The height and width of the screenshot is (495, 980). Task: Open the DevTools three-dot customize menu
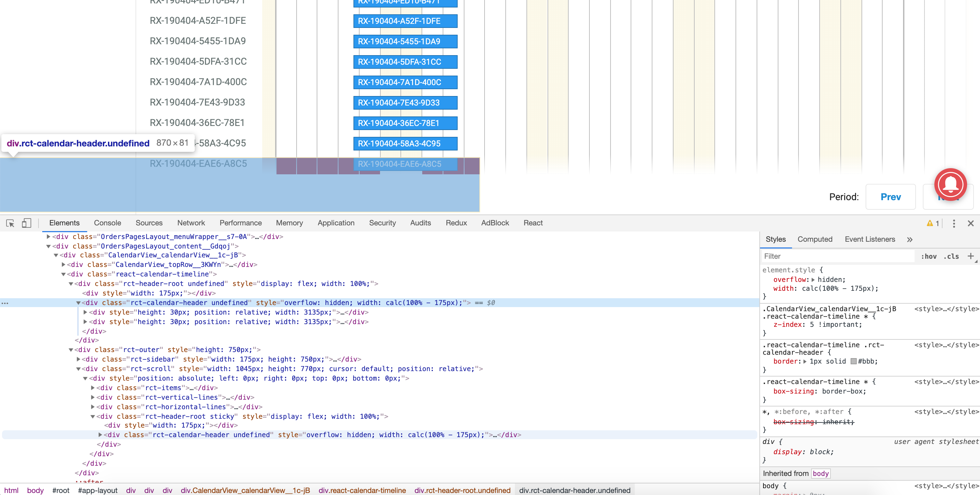(954, 224)
